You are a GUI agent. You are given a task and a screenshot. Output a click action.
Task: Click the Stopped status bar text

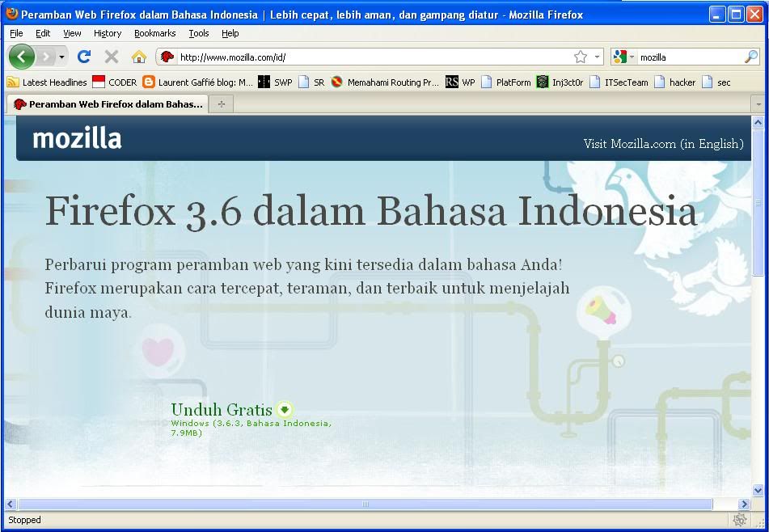24,520
